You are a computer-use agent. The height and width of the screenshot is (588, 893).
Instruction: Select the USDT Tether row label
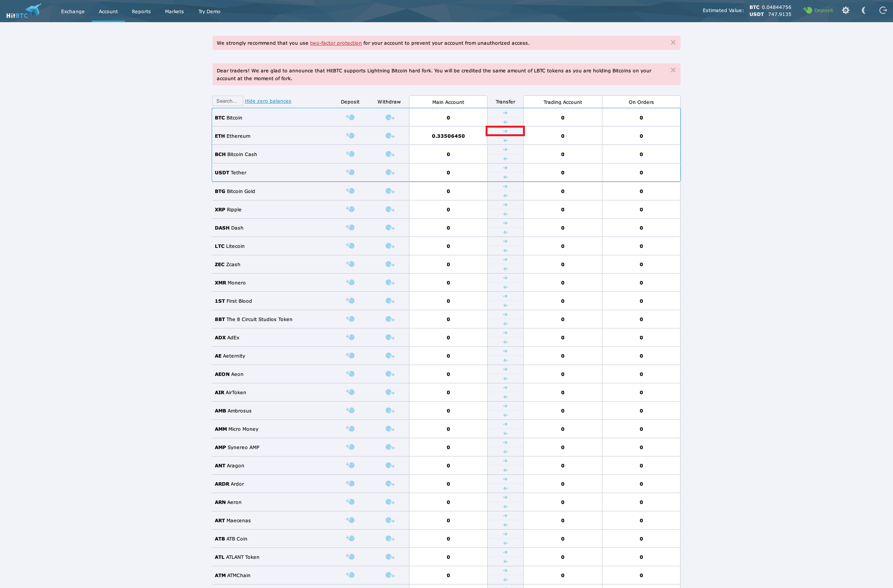[x=231, y=173]
